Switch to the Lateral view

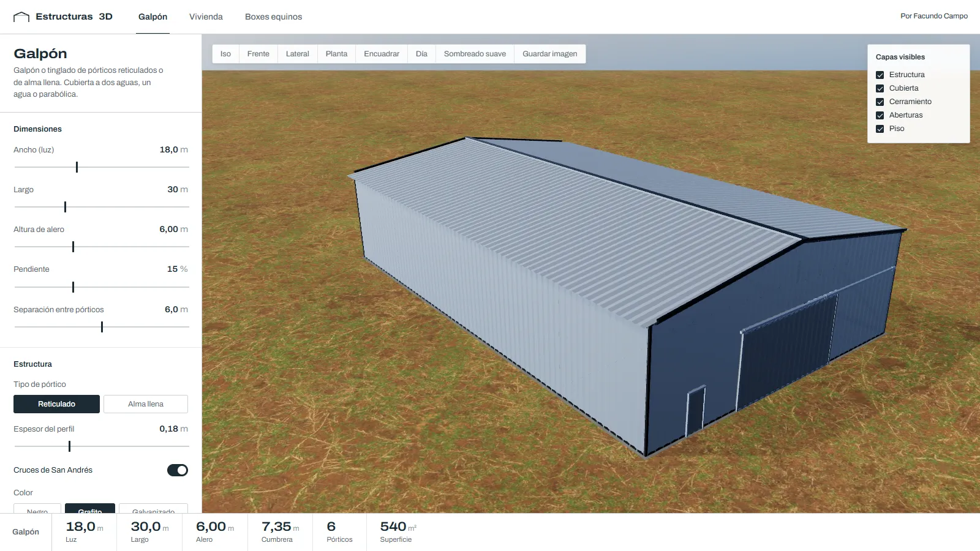pos(297,54)
